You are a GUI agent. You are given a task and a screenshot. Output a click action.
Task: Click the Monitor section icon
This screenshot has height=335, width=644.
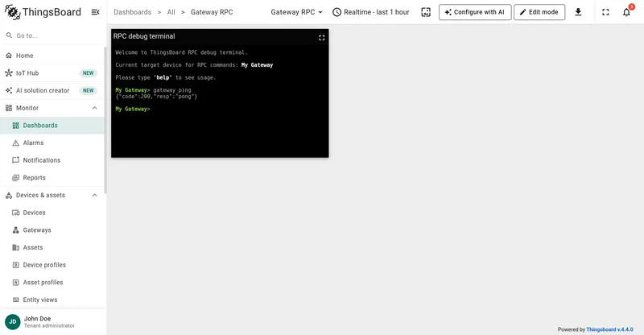click(9, 108)
